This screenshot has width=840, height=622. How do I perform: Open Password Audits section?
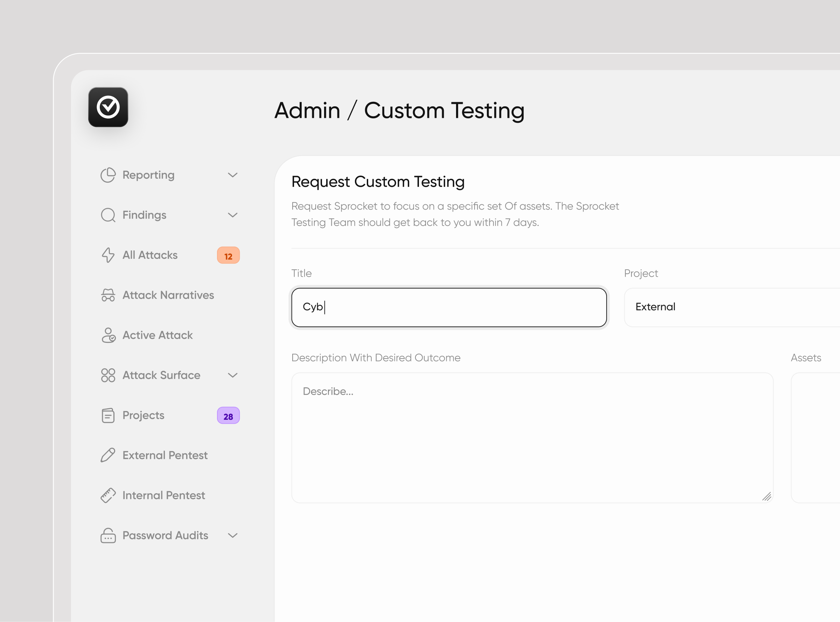pyautogui.click(x=165, y=535)
